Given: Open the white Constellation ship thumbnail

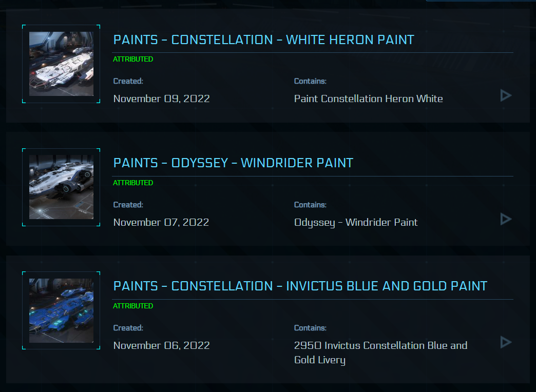Looking at the screenshot, I should (61, 64).
